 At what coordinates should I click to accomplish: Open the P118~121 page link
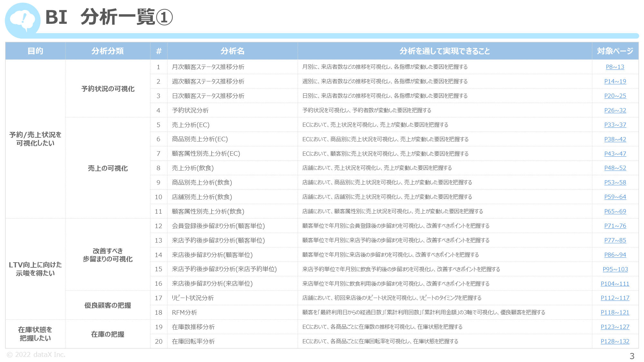[x=615, y=312]
